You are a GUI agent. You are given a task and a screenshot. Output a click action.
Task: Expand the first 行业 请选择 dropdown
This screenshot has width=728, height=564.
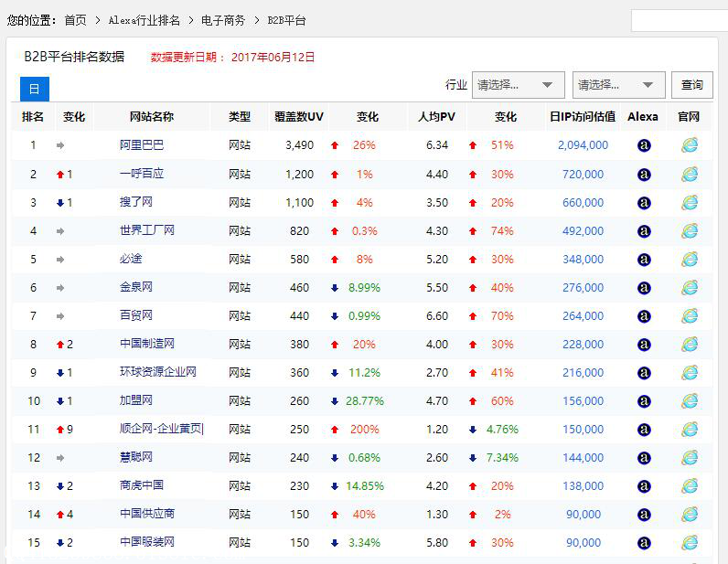tap(517, 85)
